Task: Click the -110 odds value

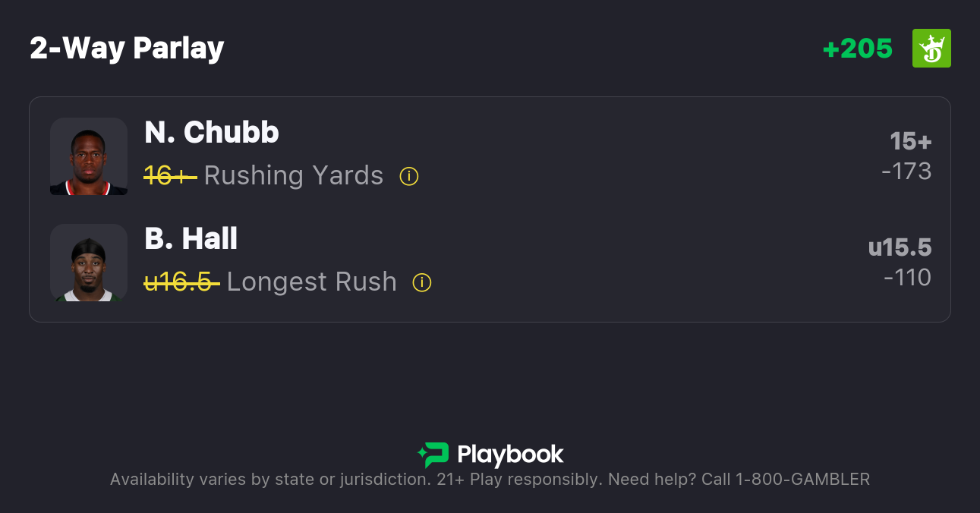Action: (907, 278)
